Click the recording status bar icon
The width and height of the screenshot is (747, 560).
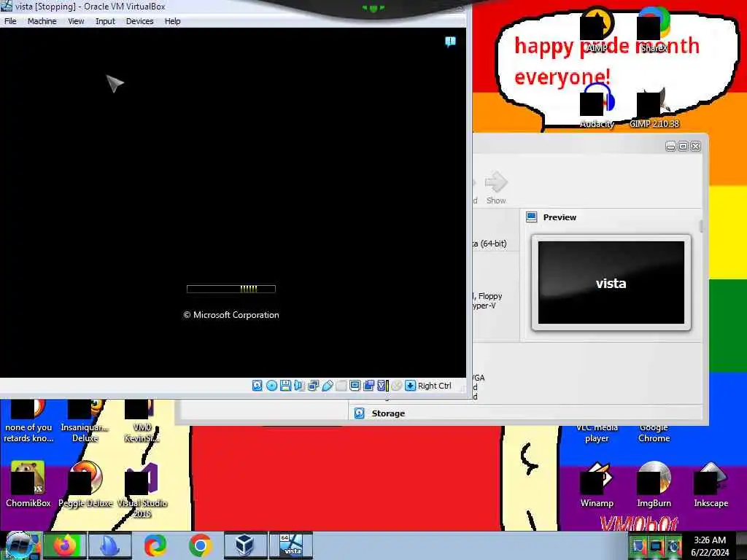(368, 386)
